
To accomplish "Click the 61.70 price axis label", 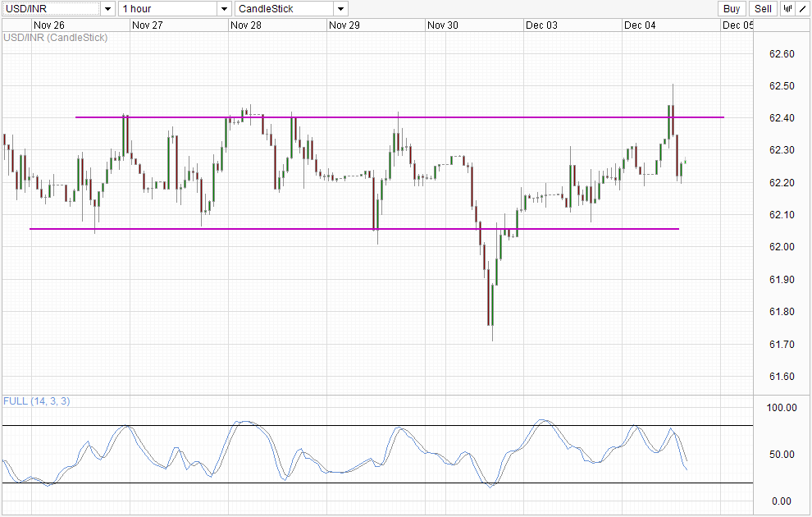I will click(x=782, y=345).
